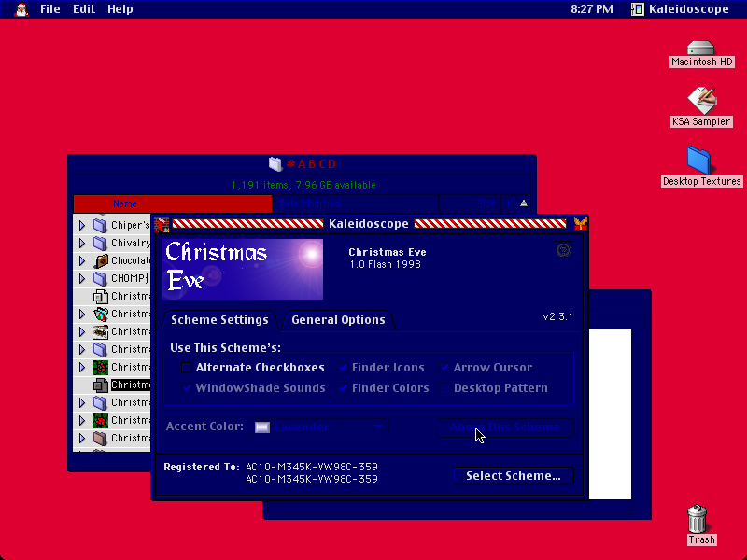Click the stocking close box of Kaleidoscope window

(162, 224)
